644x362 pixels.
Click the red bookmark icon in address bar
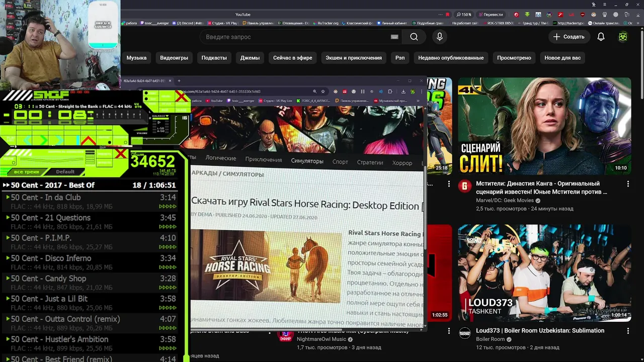[448, 15]
